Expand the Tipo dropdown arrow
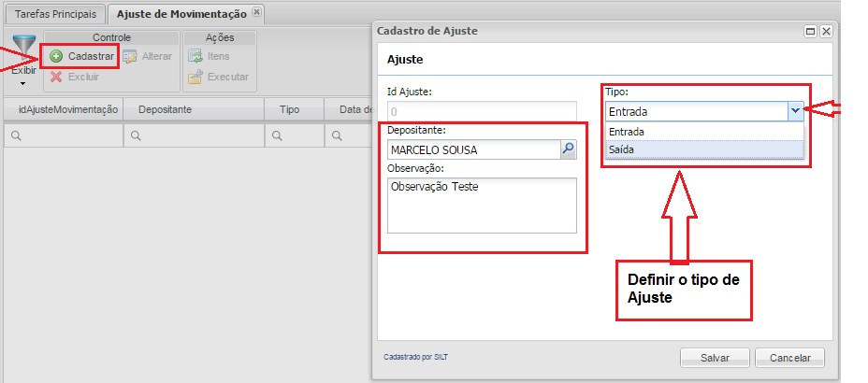 pos(795,110)
